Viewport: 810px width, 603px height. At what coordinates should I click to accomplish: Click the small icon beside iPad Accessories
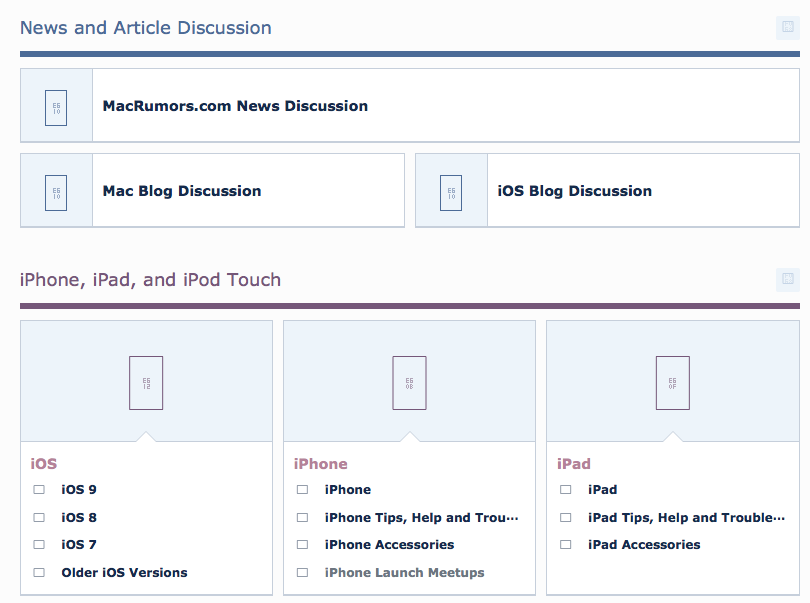566,545
